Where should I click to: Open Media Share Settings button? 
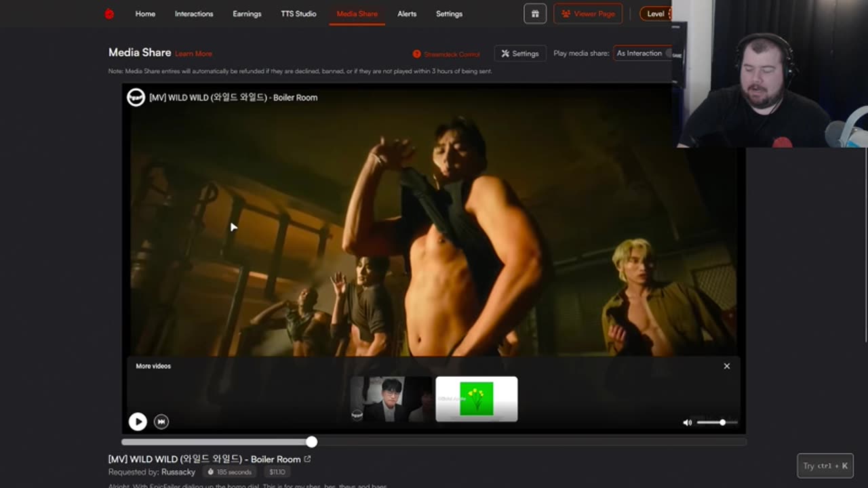pyautogui.click(x=520, y=54)
